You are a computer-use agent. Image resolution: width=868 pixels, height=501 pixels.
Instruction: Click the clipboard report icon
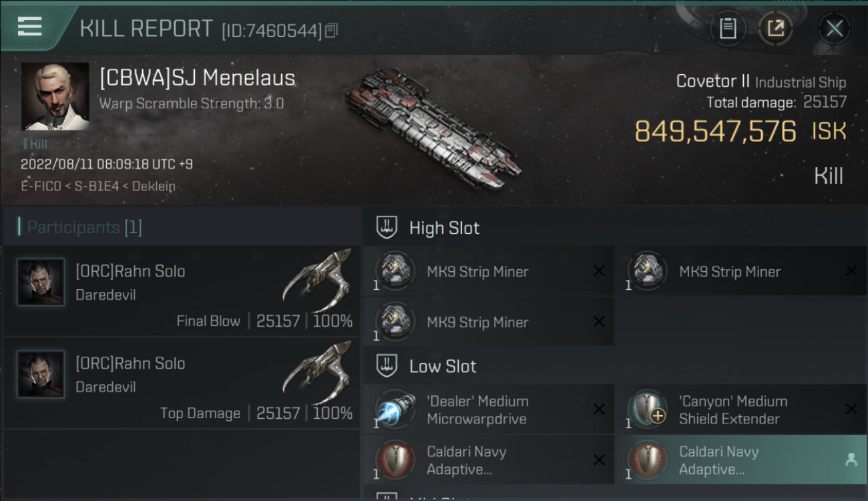point(728,28)
